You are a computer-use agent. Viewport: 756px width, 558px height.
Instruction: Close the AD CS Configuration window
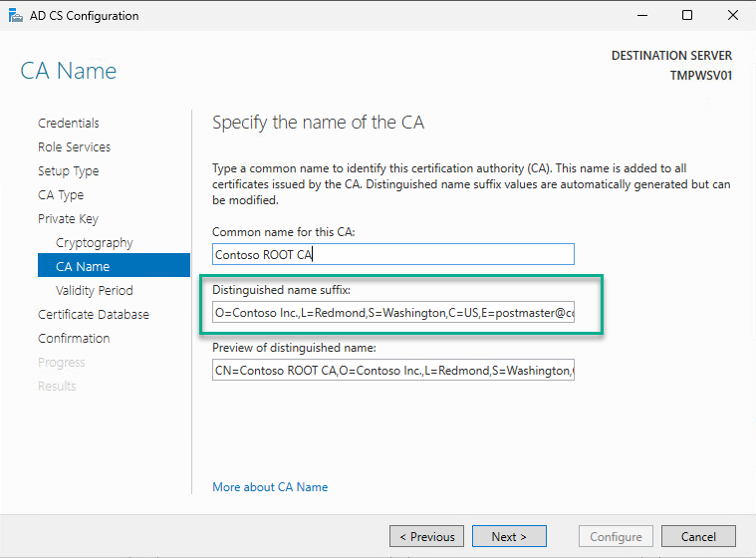[x=733, y=16]
